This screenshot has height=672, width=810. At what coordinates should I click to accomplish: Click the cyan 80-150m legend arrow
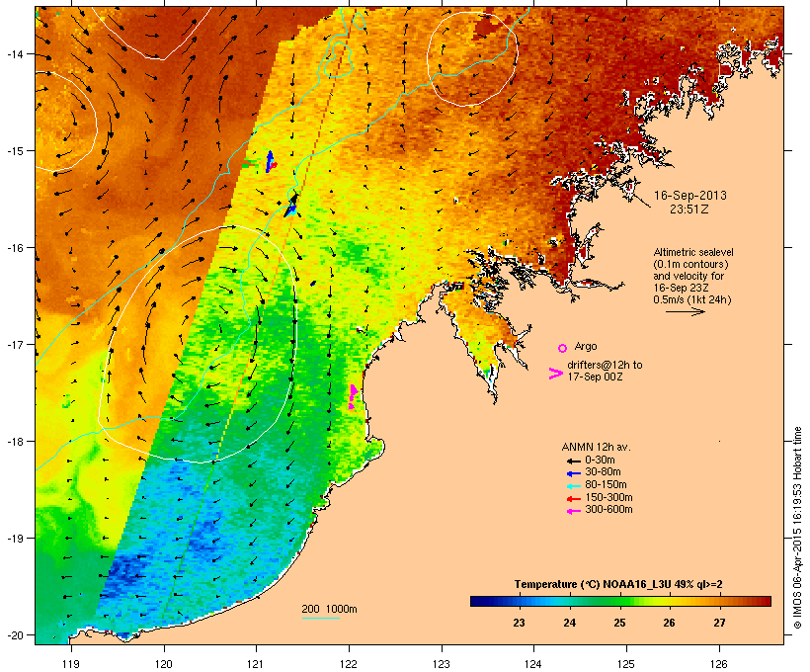click(574, 486)
